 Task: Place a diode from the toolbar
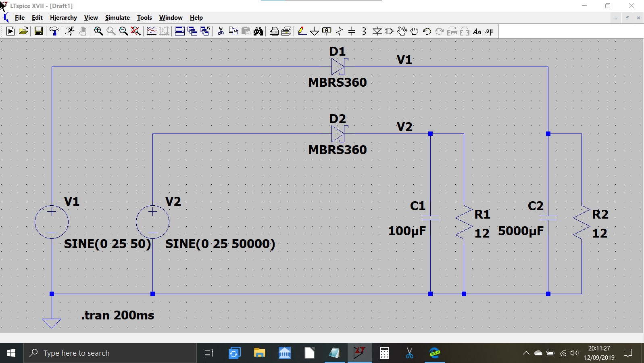[377, 31]
